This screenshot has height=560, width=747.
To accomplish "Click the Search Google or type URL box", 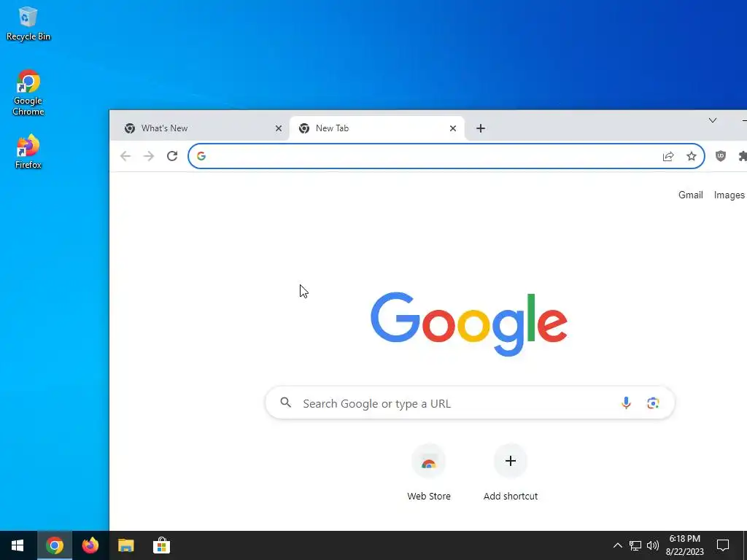I will tap(470, 403).
